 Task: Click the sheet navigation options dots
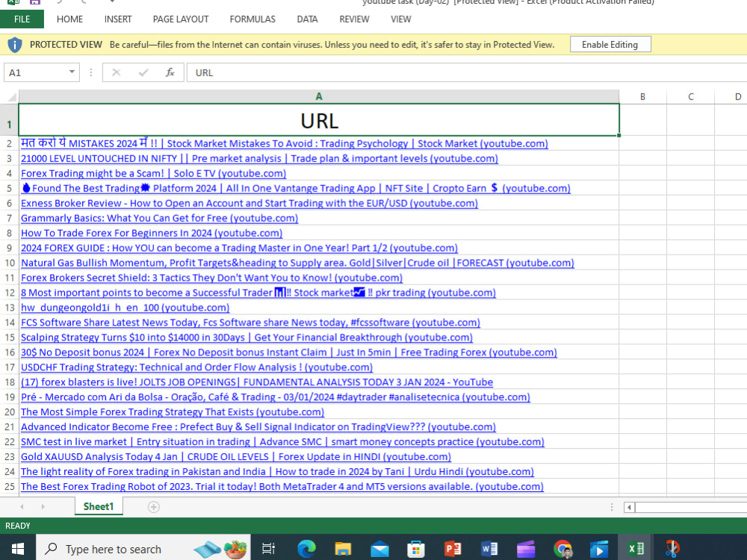(612, 506)
